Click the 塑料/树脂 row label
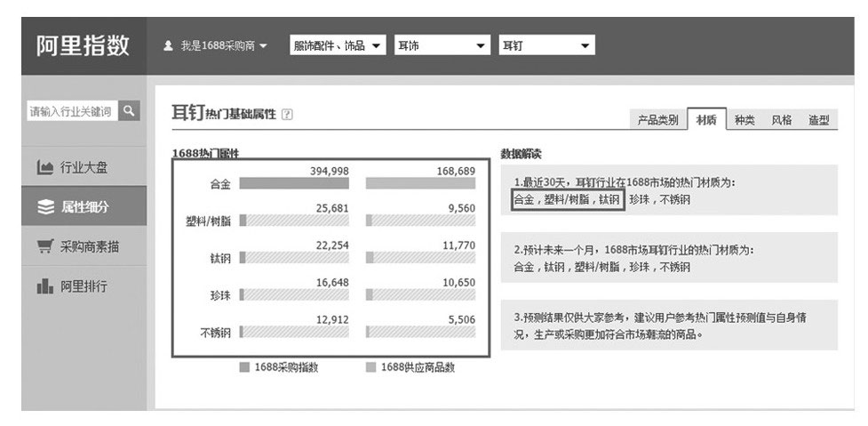Viewport: 868px width, 426px height. click(x=208, y=221)
